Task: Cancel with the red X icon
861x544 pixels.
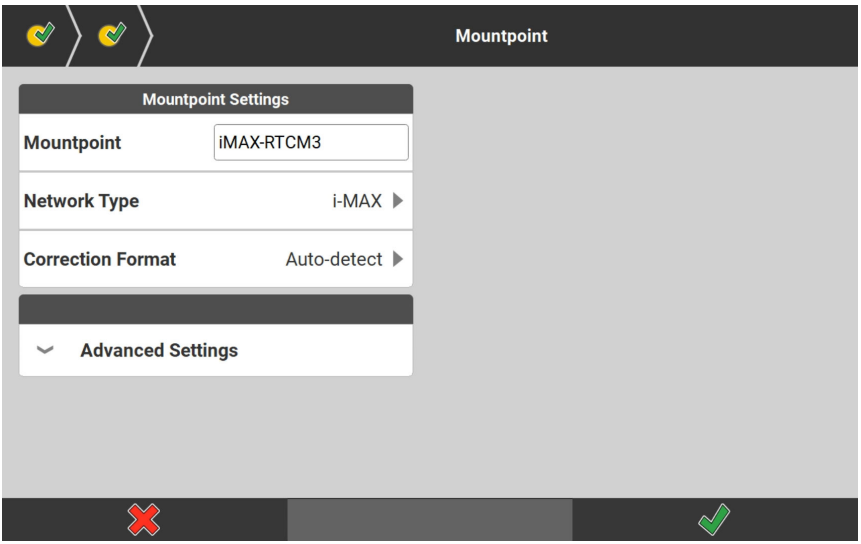Action: tap(143, 519)
